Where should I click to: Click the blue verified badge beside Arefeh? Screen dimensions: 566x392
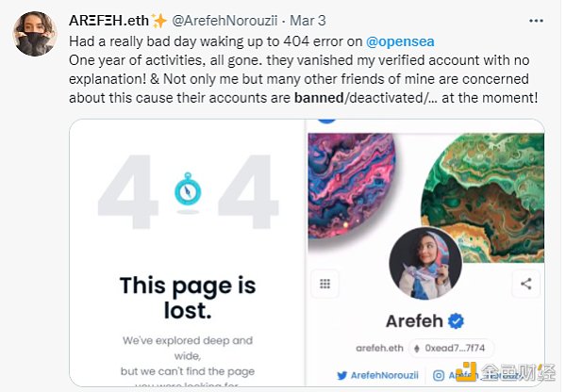(457, 321)
